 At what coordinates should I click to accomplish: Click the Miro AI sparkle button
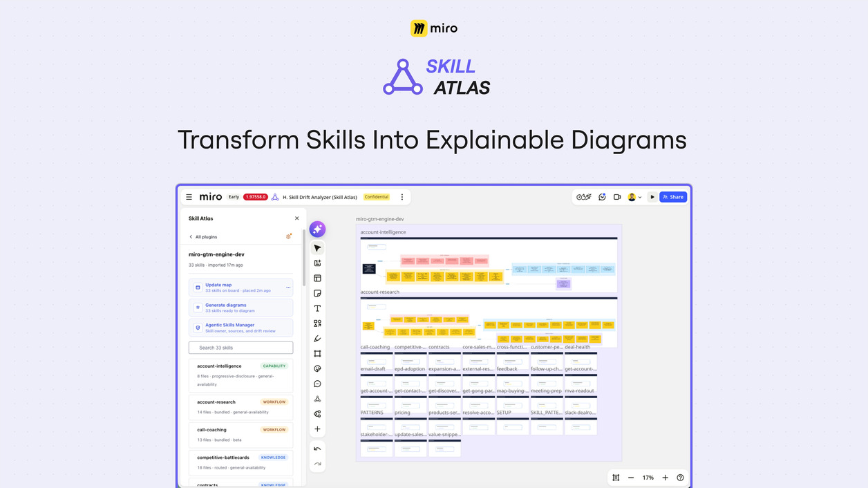coord(317,229)
